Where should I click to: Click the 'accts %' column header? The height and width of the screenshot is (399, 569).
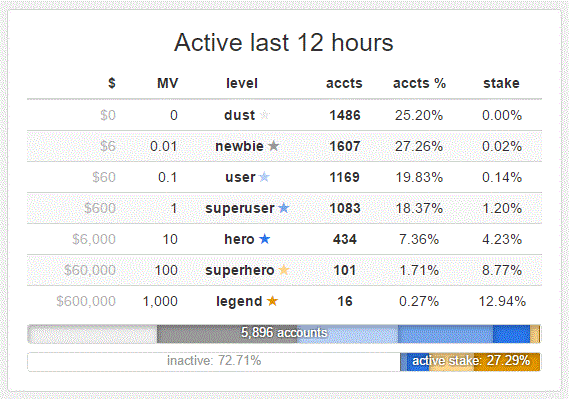pyautogui.click(x=419, y=83)
